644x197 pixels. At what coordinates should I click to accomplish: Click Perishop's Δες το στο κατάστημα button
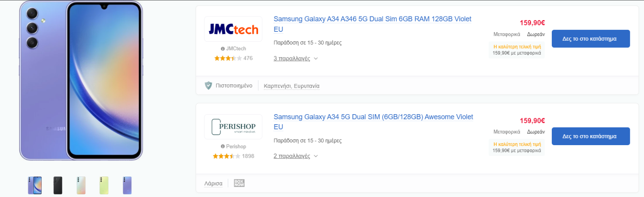coord(590,136)
